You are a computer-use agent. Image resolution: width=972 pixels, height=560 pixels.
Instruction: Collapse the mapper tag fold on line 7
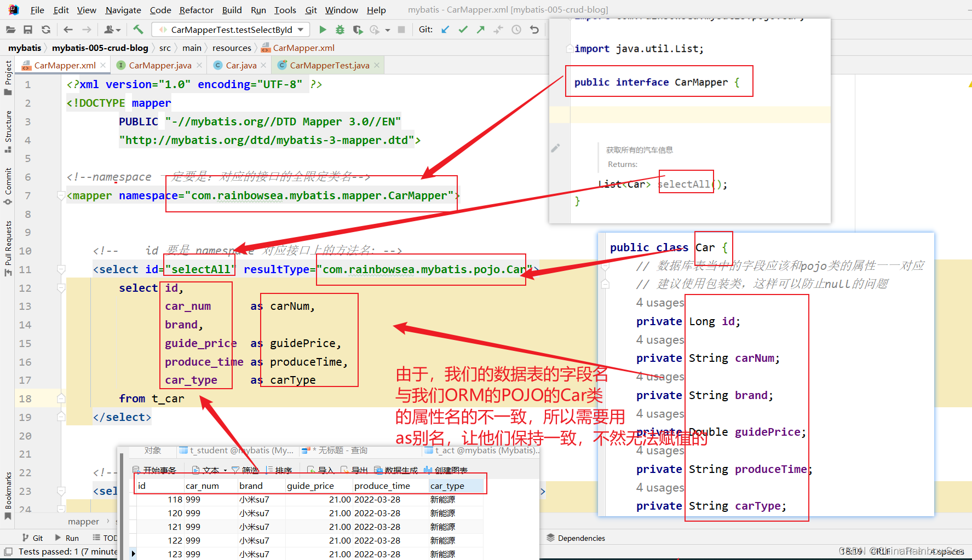click(x=61, y=195)
